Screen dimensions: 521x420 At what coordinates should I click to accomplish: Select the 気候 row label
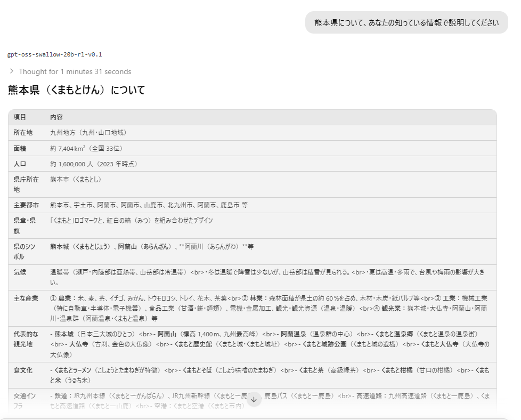(x=20, y=272)
